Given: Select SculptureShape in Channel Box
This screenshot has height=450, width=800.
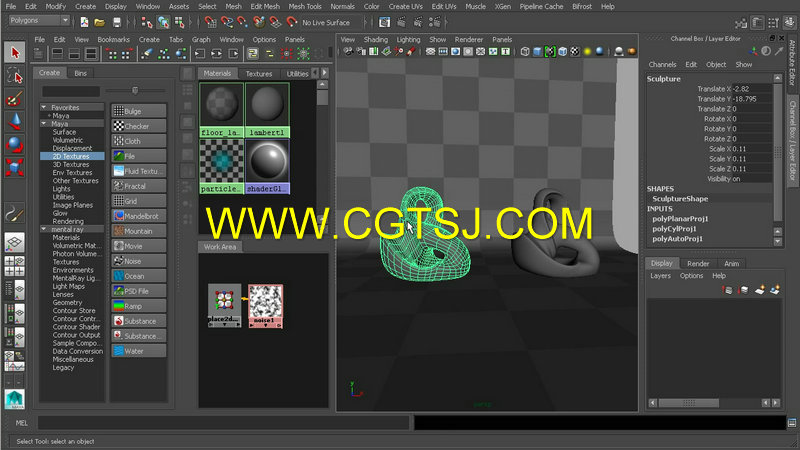Looking at the screenshot, I should pos(680,198).
